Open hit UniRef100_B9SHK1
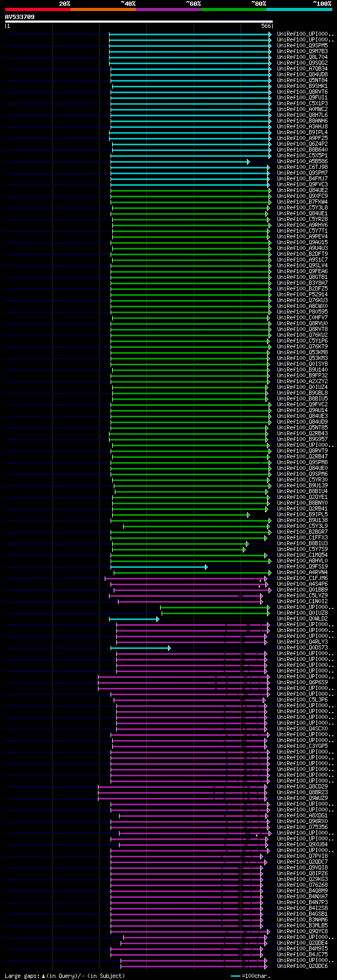Viewport: 337px width, 980px height. [302, 86]
